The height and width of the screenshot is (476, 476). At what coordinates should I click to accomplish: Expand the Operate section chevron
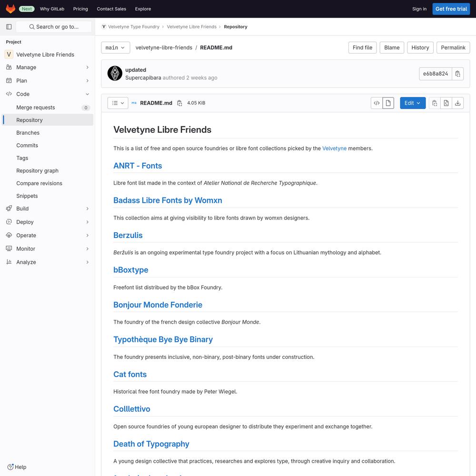click(88, 235)
